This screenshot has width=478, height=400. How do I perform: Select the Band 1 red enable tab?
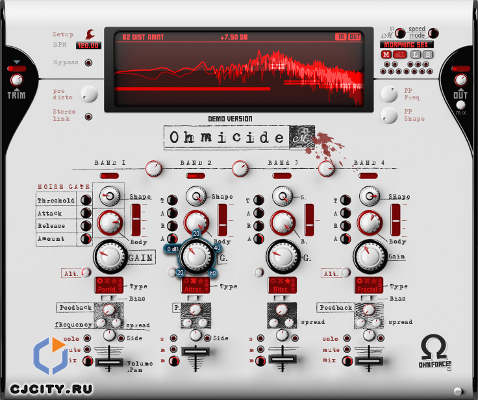coord(109,176)
